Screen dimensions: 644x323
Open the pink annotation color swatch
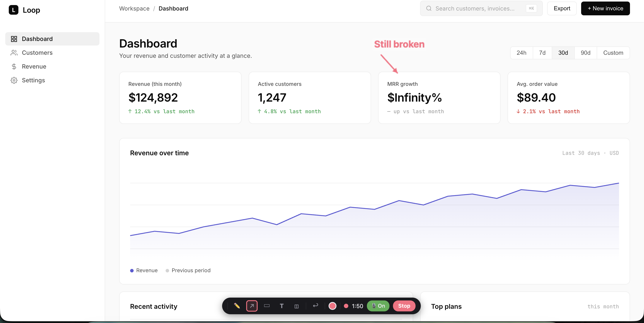[x=332, y=306]
